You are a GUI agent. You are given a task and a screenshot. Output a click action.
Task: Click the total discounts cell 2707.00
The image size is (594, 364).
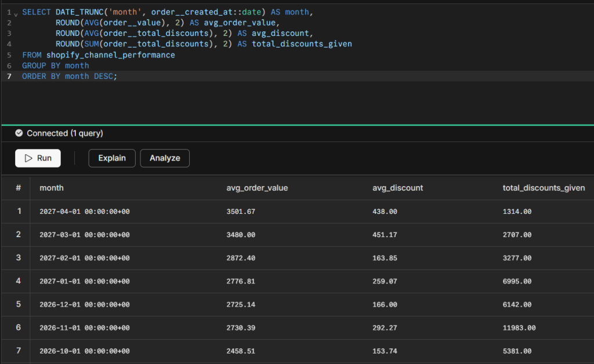coord(517,235)
